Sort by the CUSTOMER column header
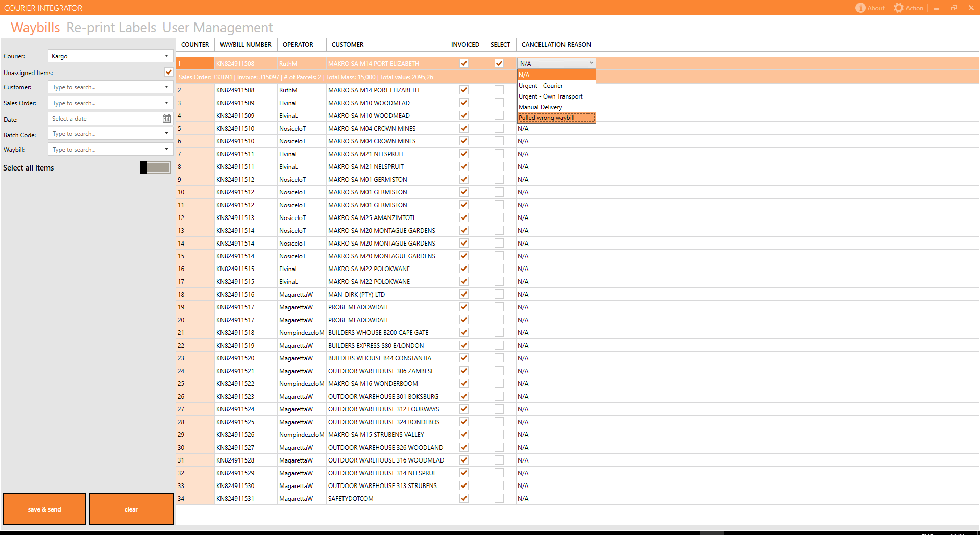980x535 pixels. pos(386,45)
